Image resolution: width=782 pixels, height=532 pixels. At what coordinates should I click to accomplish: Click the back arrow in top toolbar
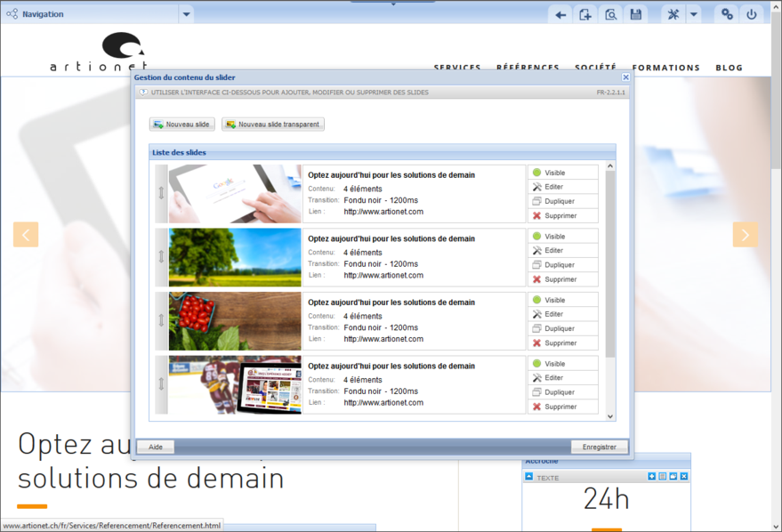(560, 14)
